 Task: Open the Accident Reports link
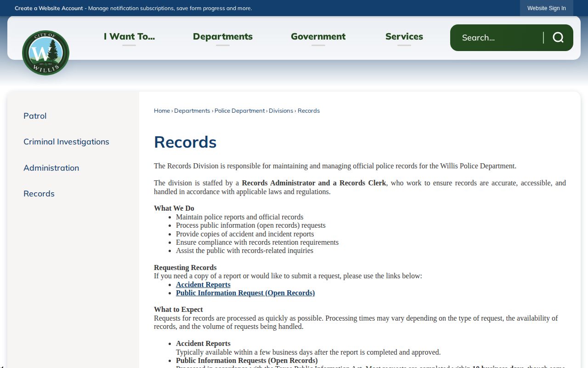click(x=203, y=285)
